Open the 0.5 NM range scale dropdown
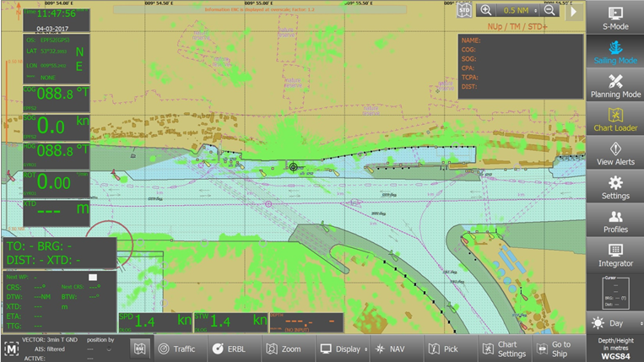The height and width of the screenshot is (362, 644). coord(518,11)
